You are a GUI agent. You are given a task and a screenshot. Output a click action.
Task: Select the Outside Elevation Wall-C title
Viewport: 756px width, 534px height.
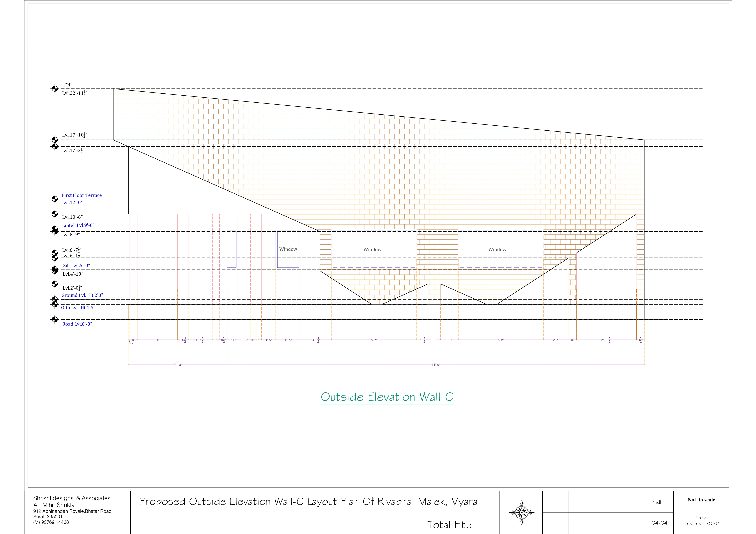pyautogui.click(x=387, y=397)
